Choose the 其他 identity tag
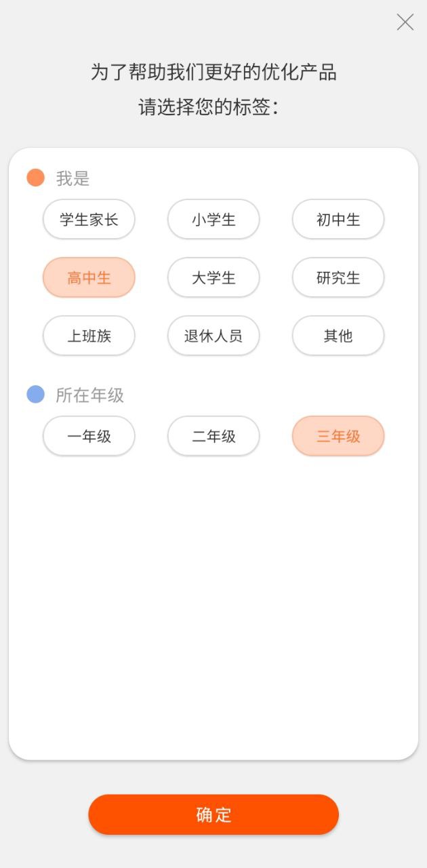 [338, 336]
